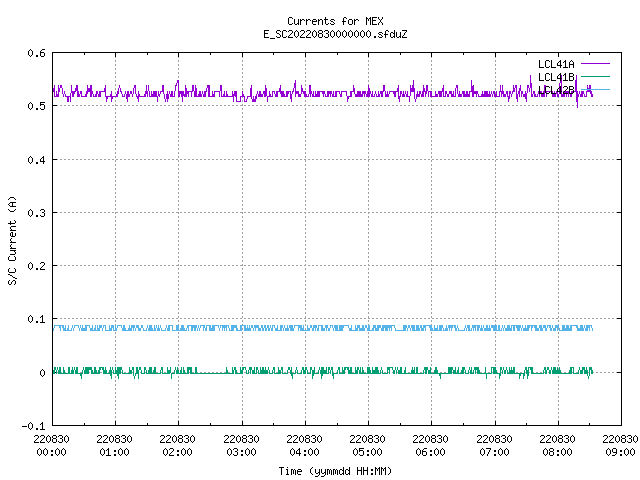Click the y-axis tick value 0.4

point(36,160)
